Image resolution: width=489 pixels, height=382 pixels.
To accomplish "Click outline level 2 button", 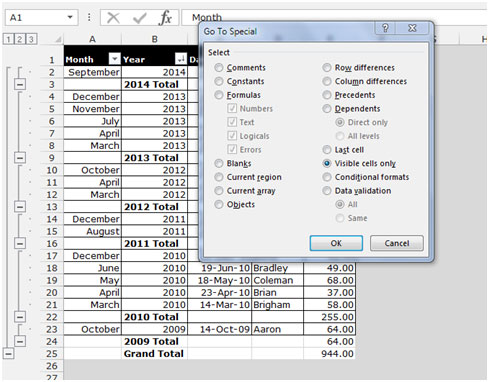I will point(20,39).
